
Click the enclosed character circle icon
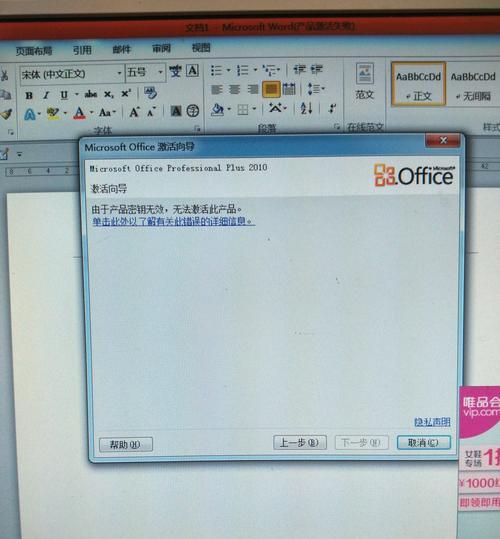click(193, 111)
